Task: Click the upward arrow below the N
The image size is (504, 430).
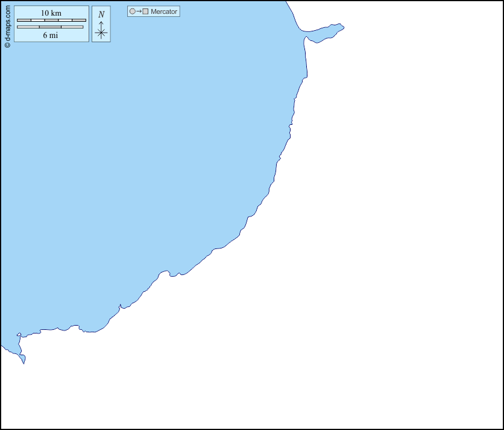Action: click(101, 24)
